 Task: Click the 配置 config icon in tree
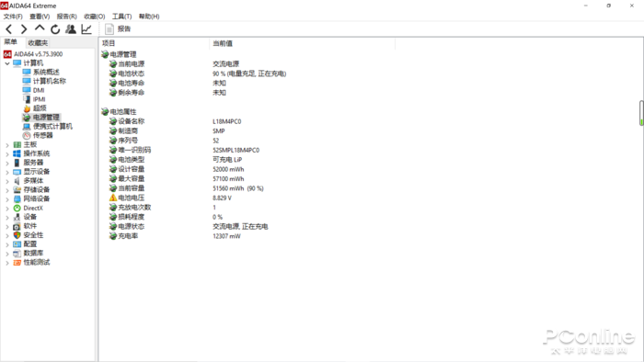[x=17, y=244]
